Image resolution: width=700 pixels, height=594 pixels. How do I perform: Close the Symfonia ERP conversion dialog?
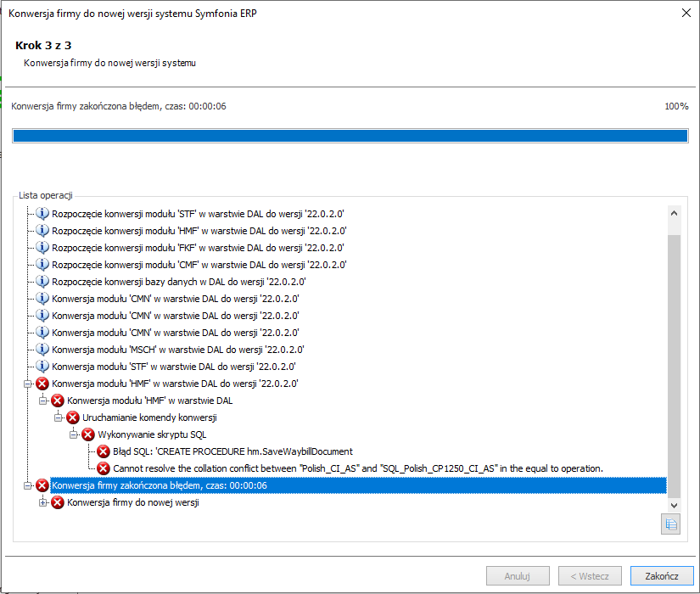pos(685,13)
